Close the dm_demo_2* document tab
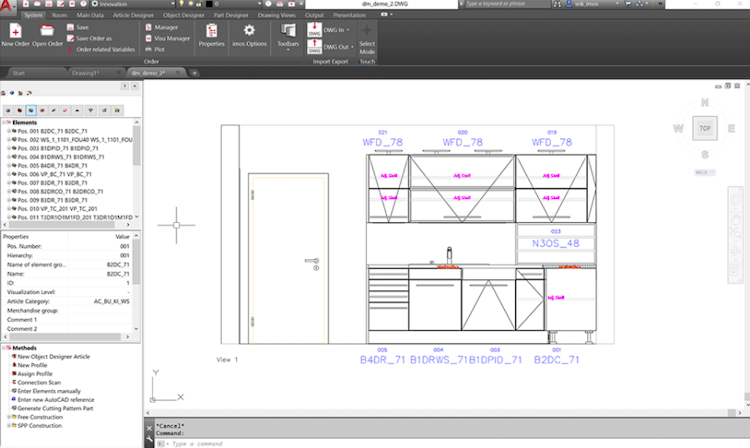The image size is (750, 448). coord(178,73)
